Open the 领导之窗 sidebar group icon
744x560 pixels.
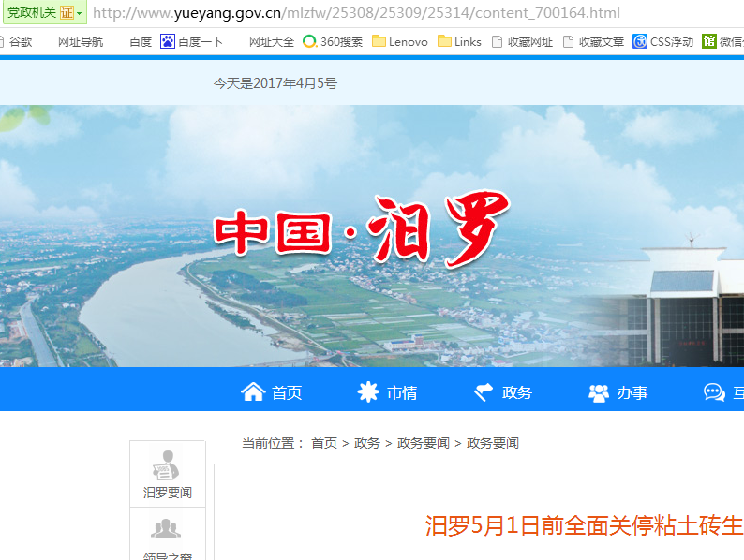(x=167, y=531)
